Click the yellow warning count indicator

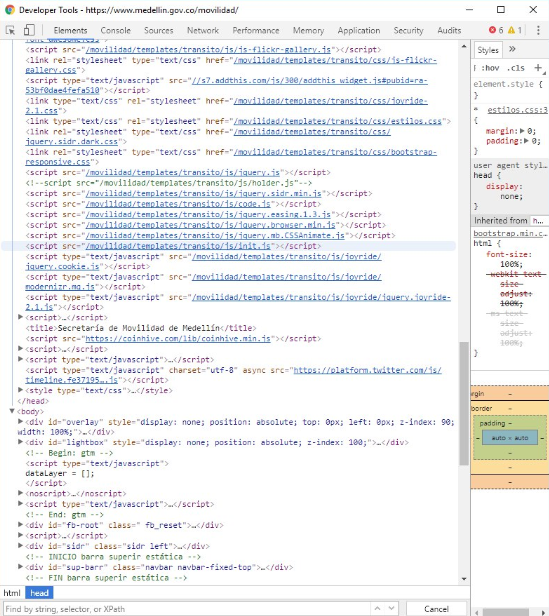click(x=515, y=30)
